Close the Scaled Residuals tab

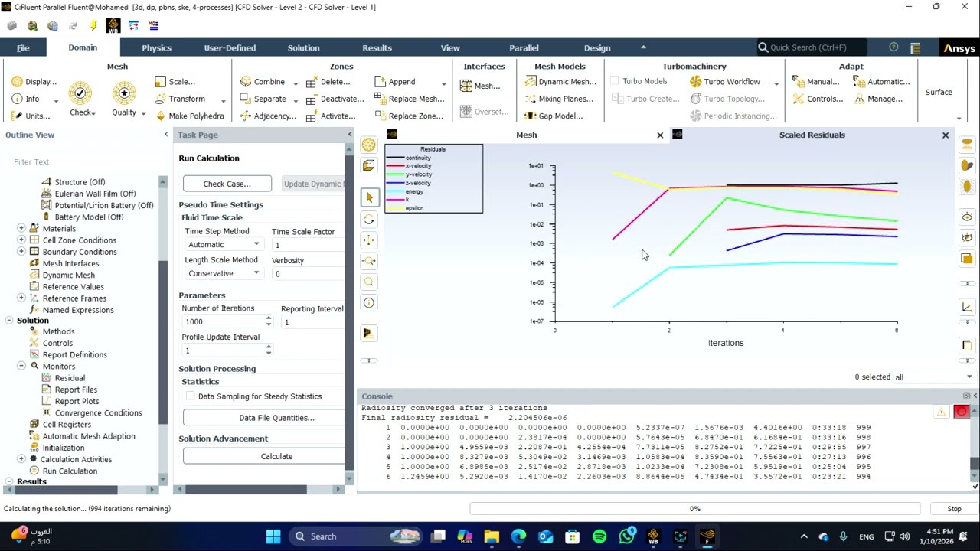[945, 135]
